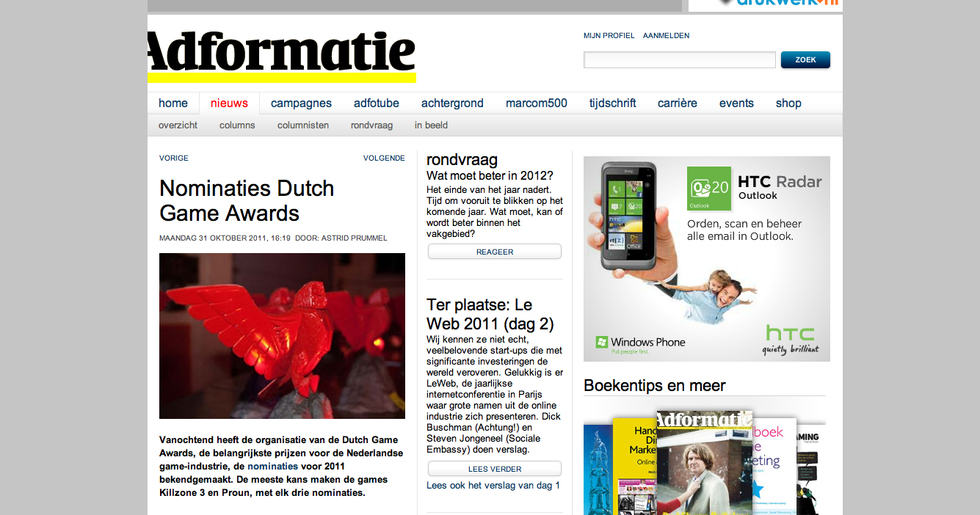Open the MIJN PROFIEL link
This screenshot has width=980, height=515.
coord(609,36)
